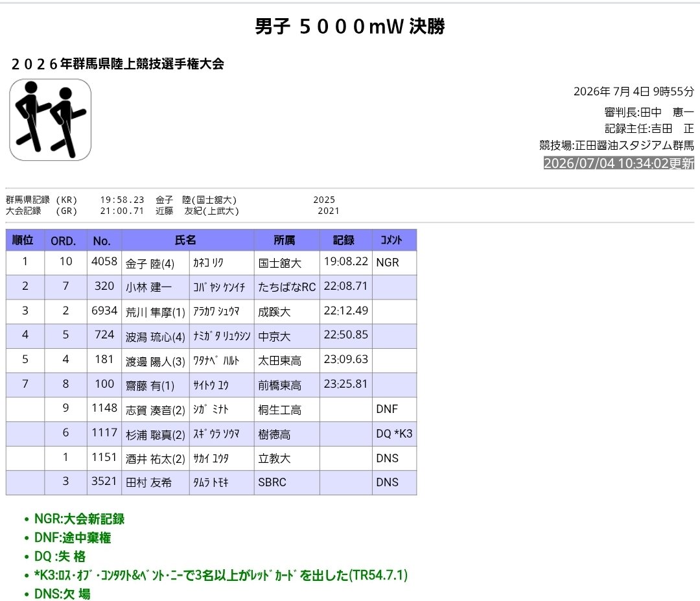Click athlete name 荒川 隼摩(1)
The width and height of the screenshot is (700, 601).
coord(156,312)
